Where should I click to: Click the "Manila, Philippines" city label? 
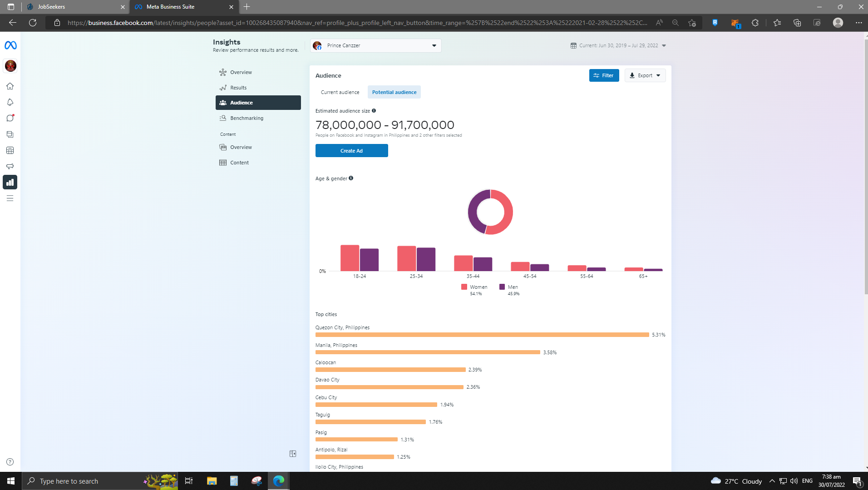[336, 345]
